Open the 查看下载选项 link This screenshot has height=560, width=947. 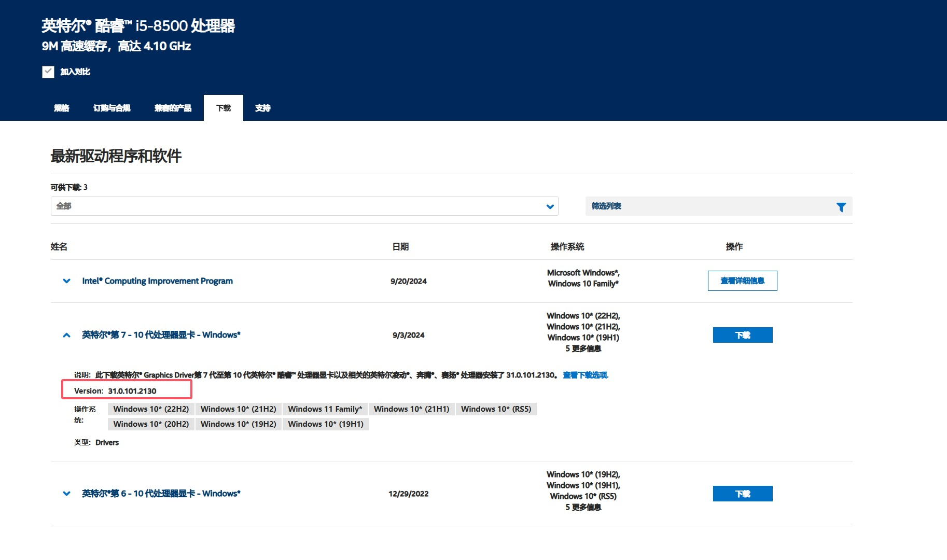pos(586,375)
